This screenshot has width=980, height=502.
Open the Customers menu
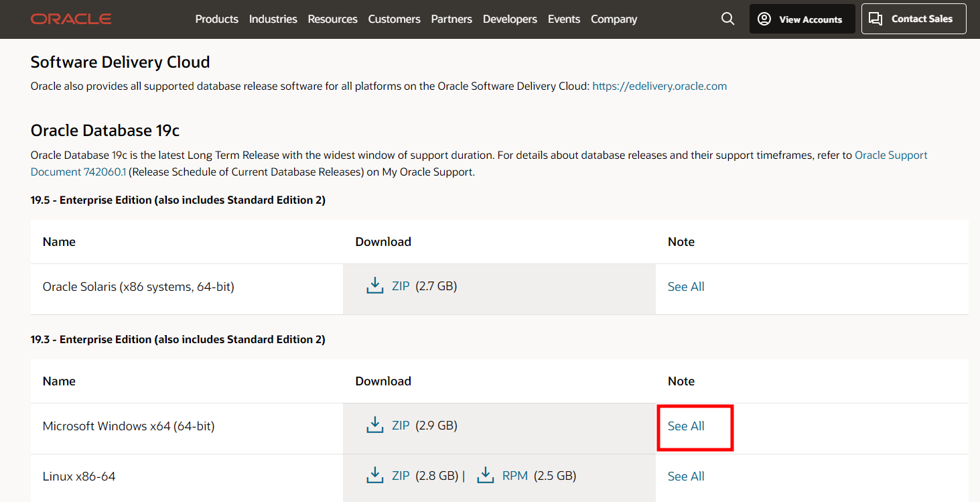(395, 19)
